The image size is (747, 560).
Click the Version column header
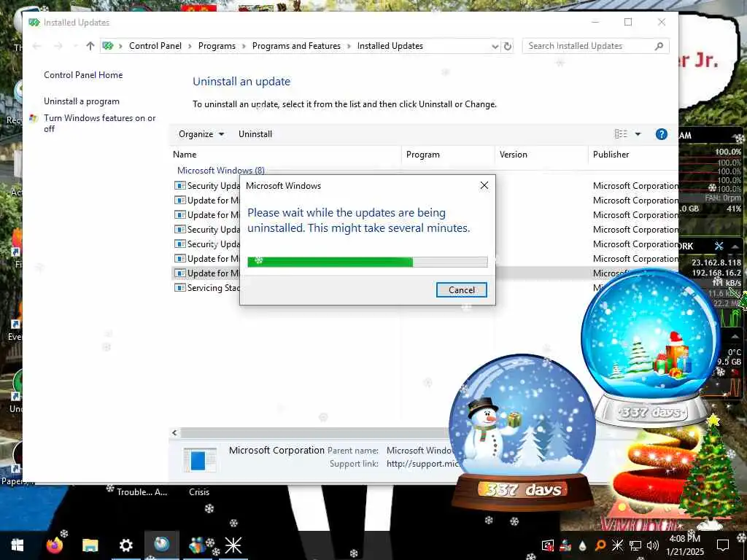click(542, 155)
